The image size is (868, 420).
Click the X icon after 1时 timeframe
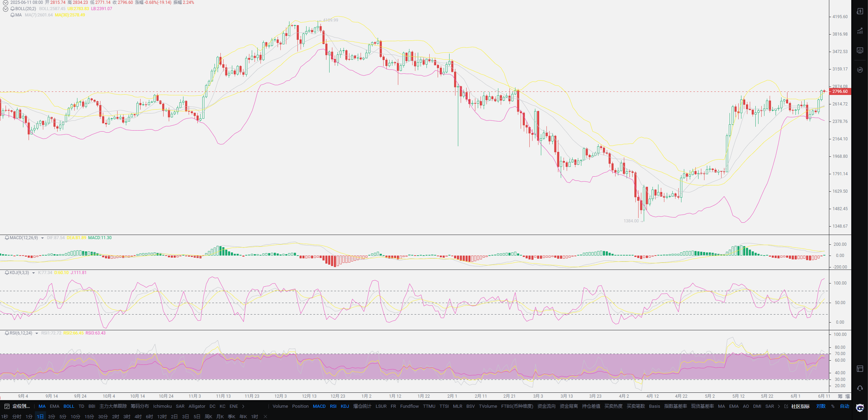pos(265,417)
